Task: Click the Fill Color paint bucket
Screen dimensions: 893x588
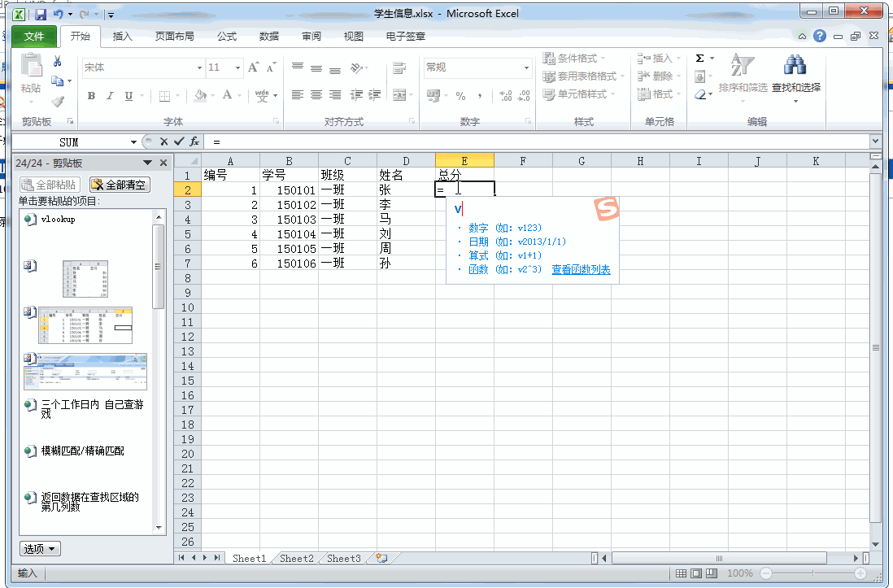Action: (x=200, y=96)
